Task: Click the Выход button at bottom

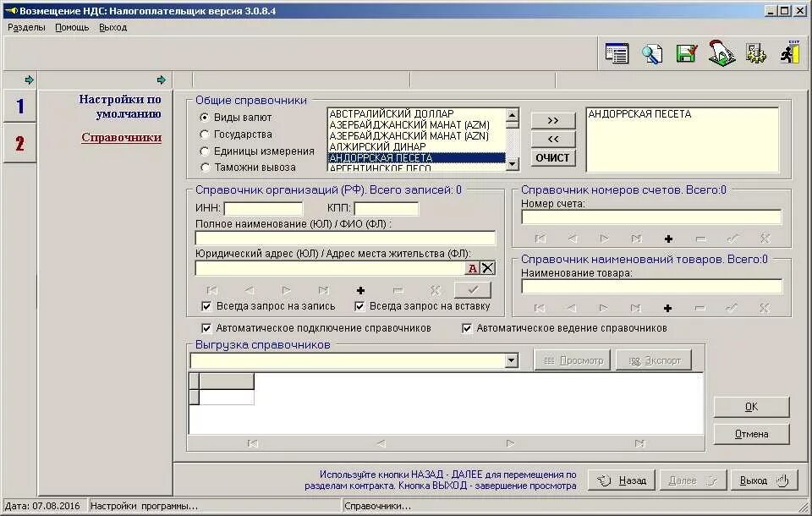Action: [765, 480]
